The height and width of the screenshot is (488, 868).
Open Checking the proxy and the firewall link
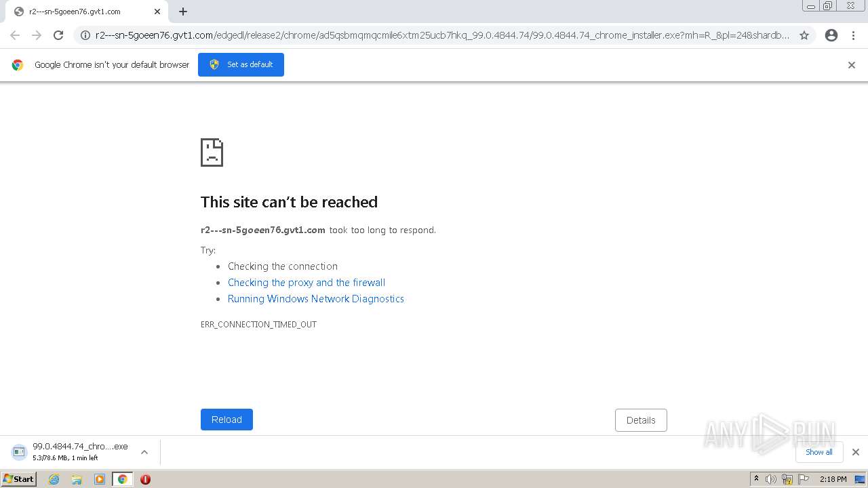(x=307, y=283)
